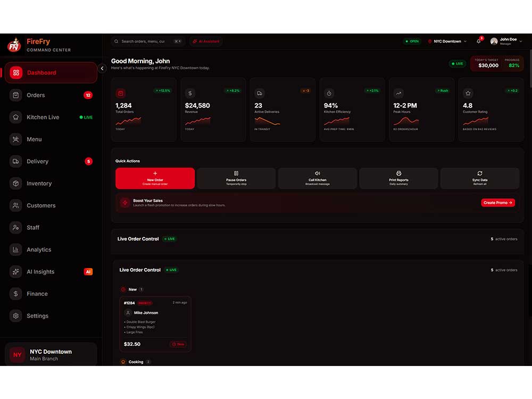Viewport: 532px width, 399px height.
Task: Click the Kitchen Efficiency timer icon
Action: tap(329, 93)
